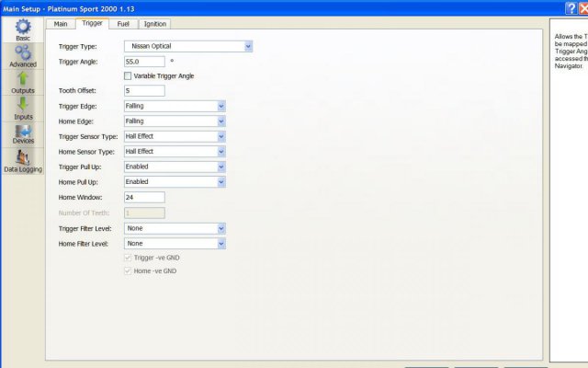Enable the Variable Trigger Angle checkbox

click(128, 75)
